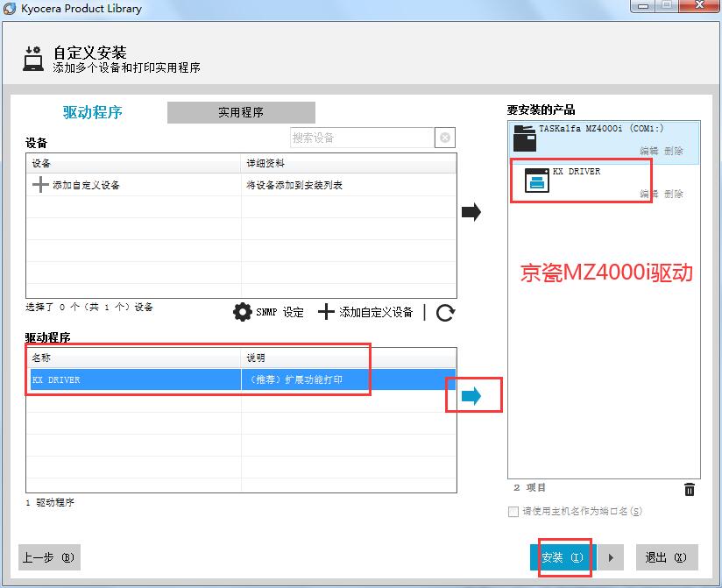
Task: Click the plus icon in the 添加自定义设备 row
Action: 40,185
